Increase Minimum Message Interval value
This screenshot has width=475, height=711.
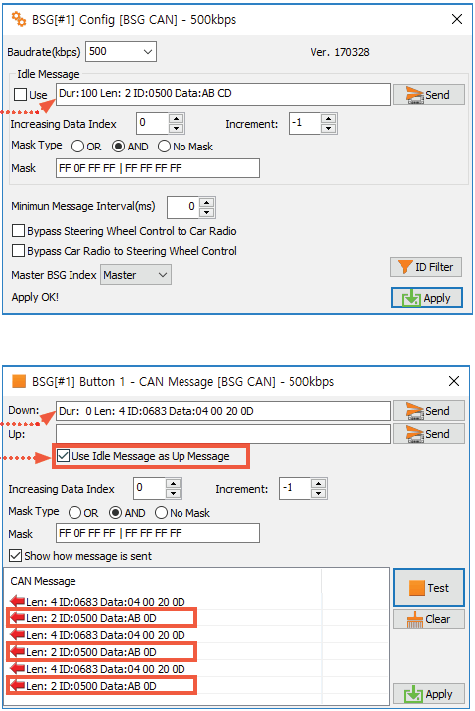tap(207, 202)
